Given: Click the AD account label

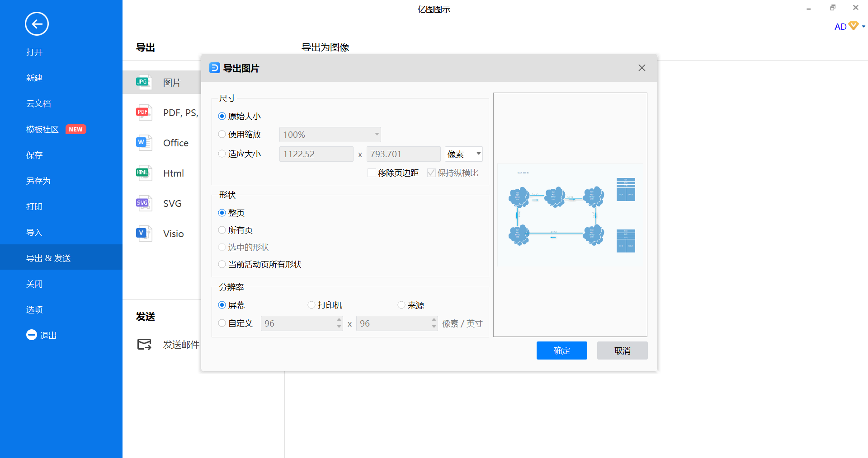Looking at the screenshot, I should click(x=840, y=27).
